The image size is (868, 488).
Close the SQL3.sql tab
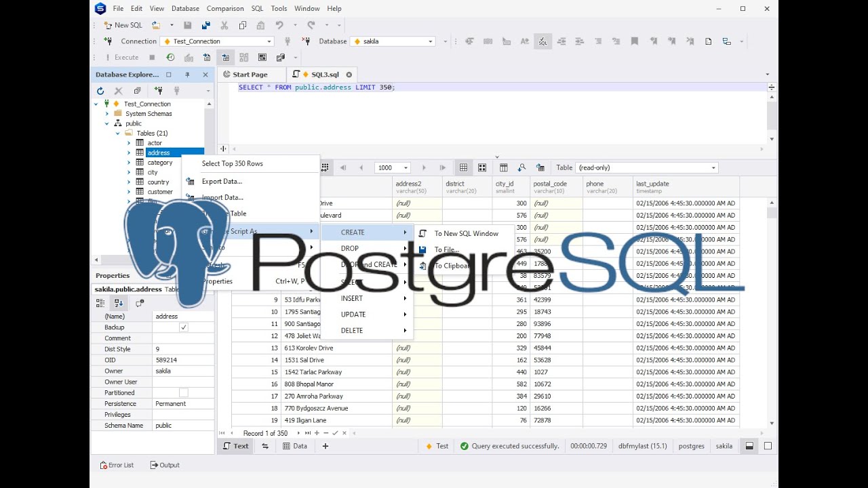(x=349, y=75)
